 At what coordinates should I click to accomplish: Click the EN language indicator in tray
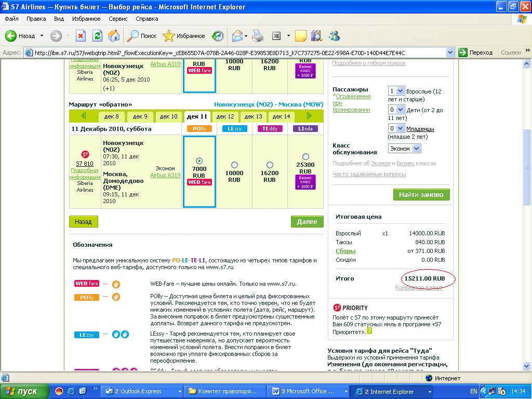[474, 391]
